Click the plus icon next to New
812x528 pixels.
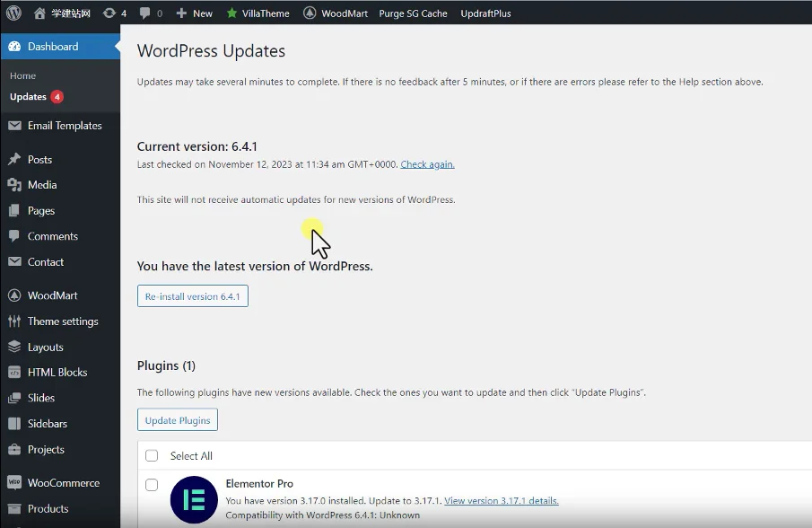click(x=181, y=13)
